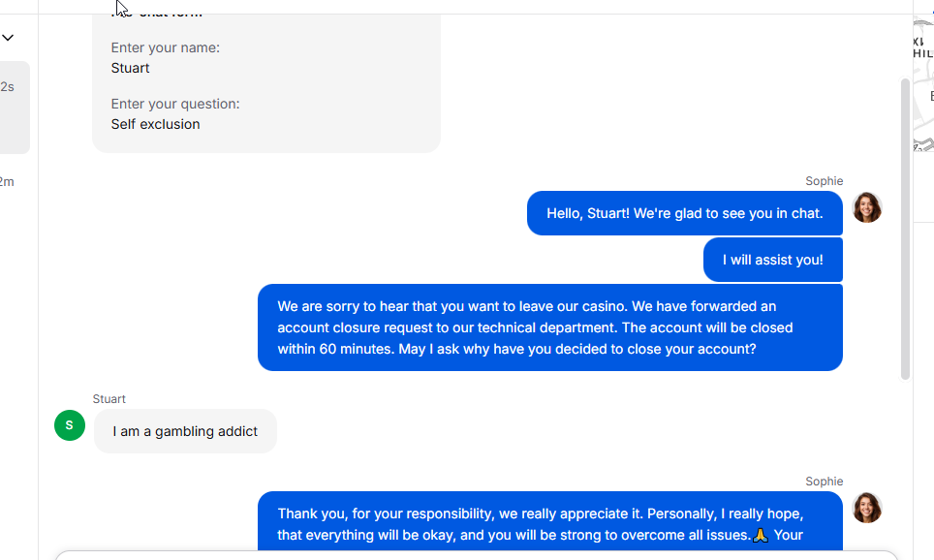The width and height of the screenshot is (934, 560).
Task: Open the map thumbnail on the right
Action: pos(923,83)
